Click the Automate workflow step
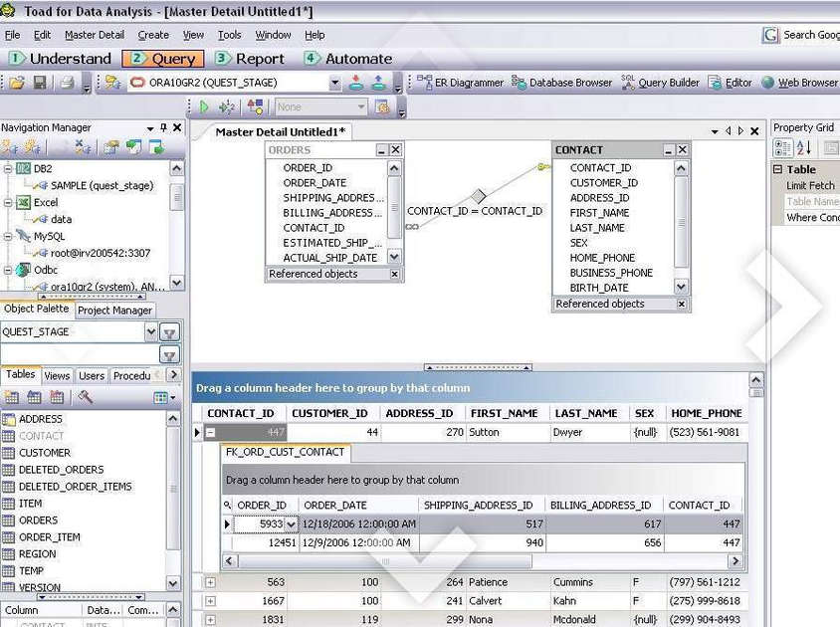Viewport: 840px width, 627px height. (360, 59)
